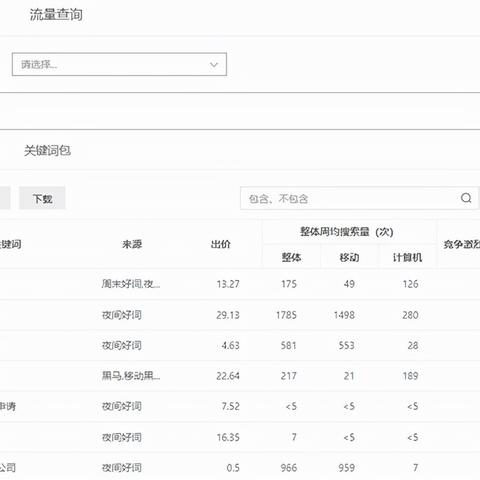Viewport: 480px width, 480px height.
Task: Click the 整体周均搜索量 (次) header
Action: (x=347, y=231)
